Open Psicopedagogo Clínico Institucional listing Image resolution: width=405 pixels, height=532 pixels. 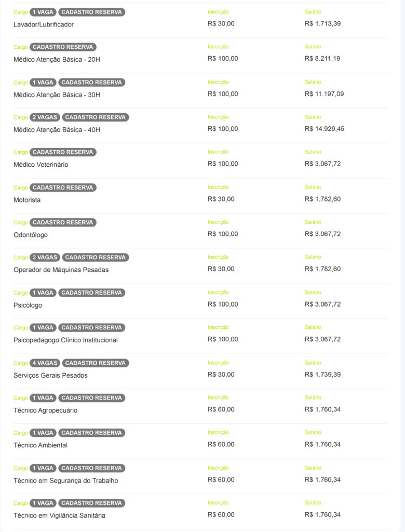coord(65,340)
